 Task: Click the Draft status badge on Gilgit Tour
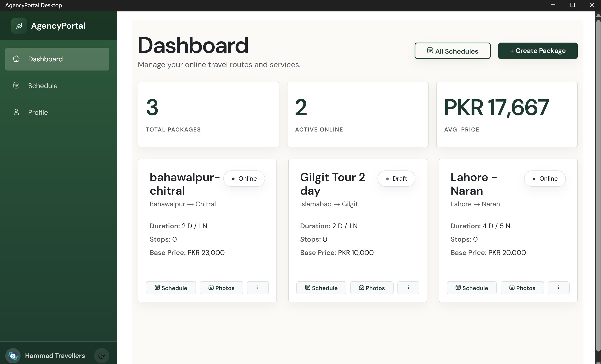(x=396, y=179)
